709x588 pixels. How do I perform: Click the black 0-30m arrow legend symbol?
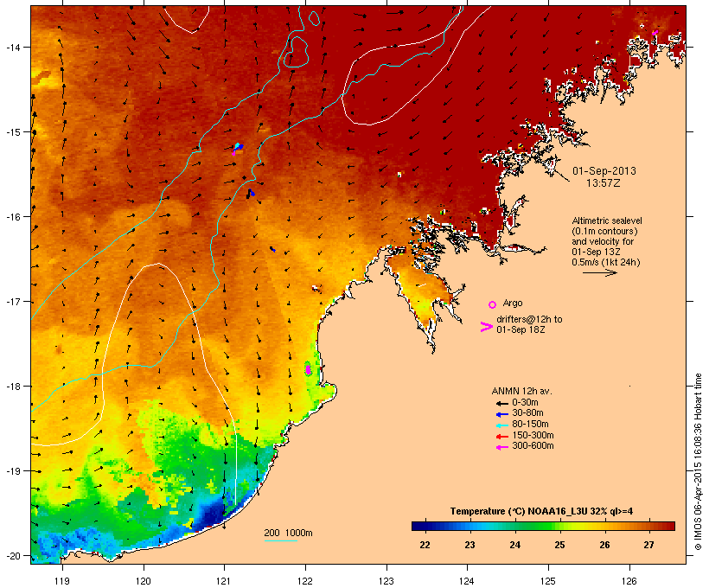click(x=501, y=403)
